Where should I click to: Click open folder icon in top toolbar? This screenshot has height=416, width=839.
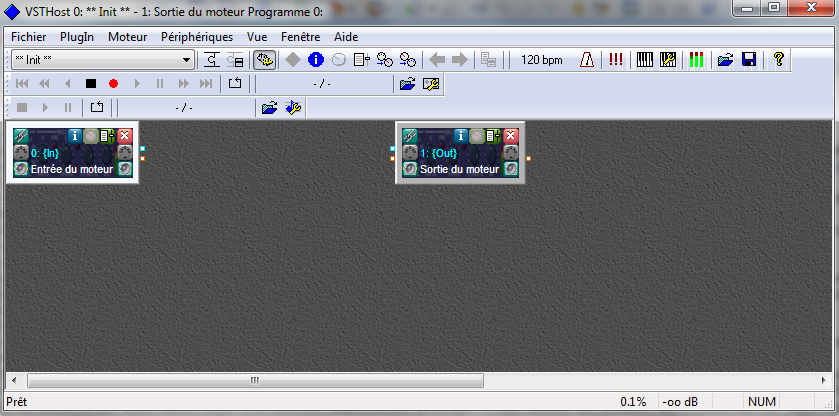725,60
